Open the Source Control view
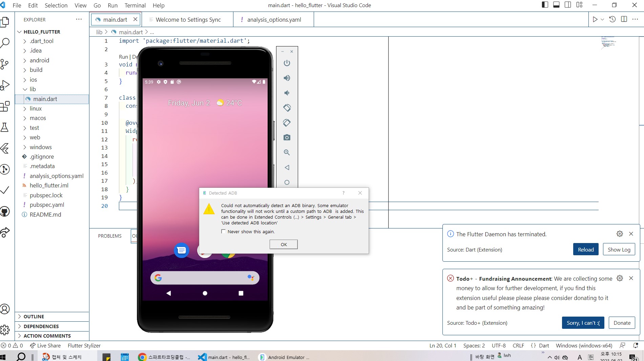Viewport: 644px width, 361px height. (5, 64)
